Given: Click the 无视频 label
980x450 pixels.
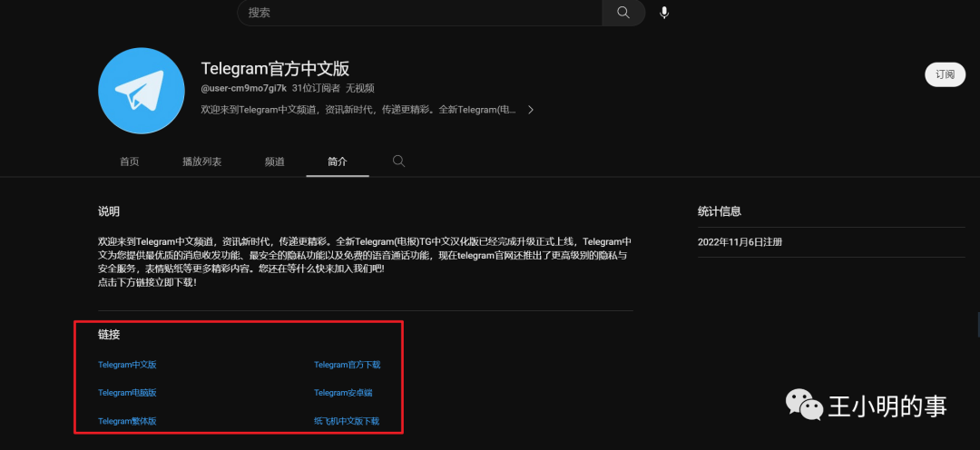Looking at the screenshot, I should point(360,89).
